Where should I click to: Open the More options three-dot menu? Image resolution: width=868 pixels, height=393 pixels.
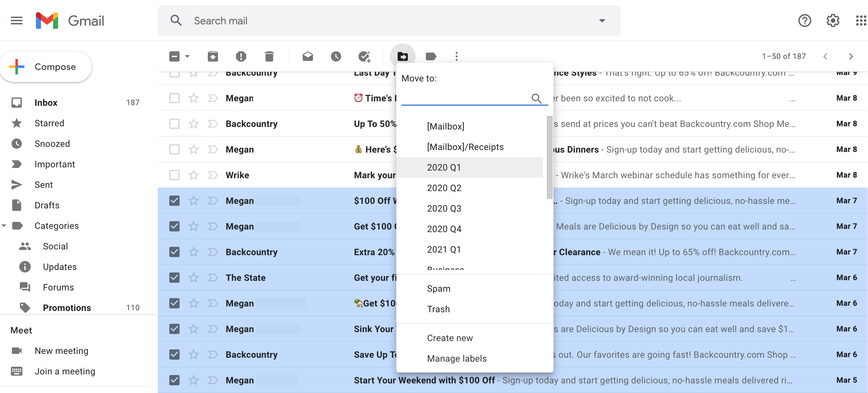point(457,56)
